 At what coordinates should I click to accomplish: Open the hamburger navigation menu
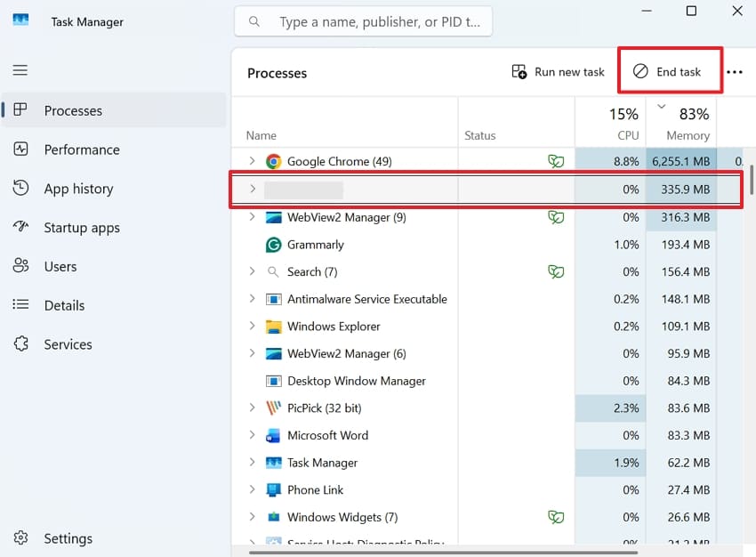(20, 70)
